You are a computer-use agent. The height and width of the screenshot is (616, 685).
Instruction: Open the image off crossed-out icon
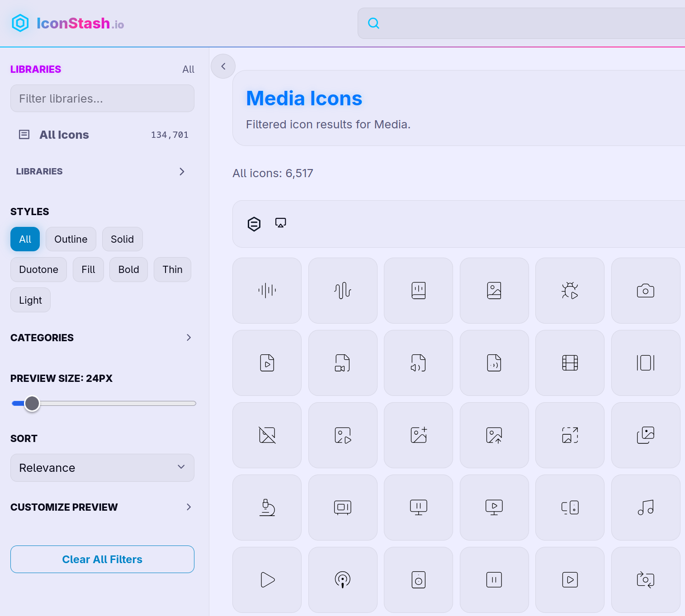(267, 435)
